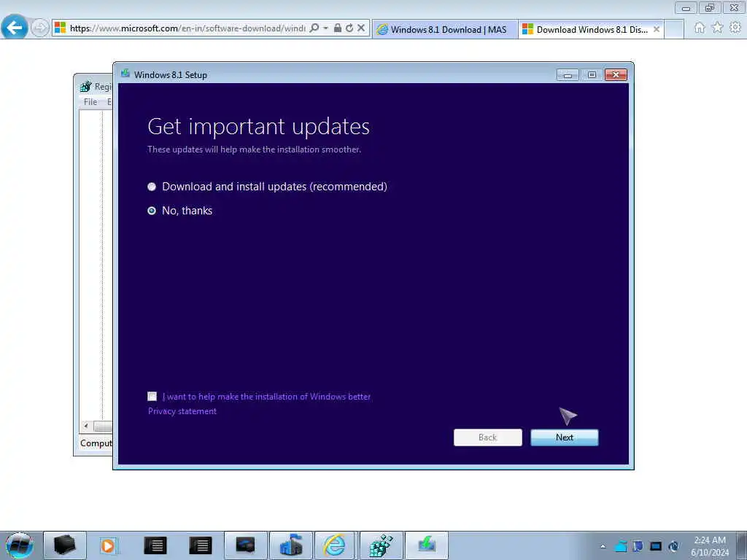Focus the microsoft.com address field
This screenshot has height=560, width=747.
click(187, 28)
